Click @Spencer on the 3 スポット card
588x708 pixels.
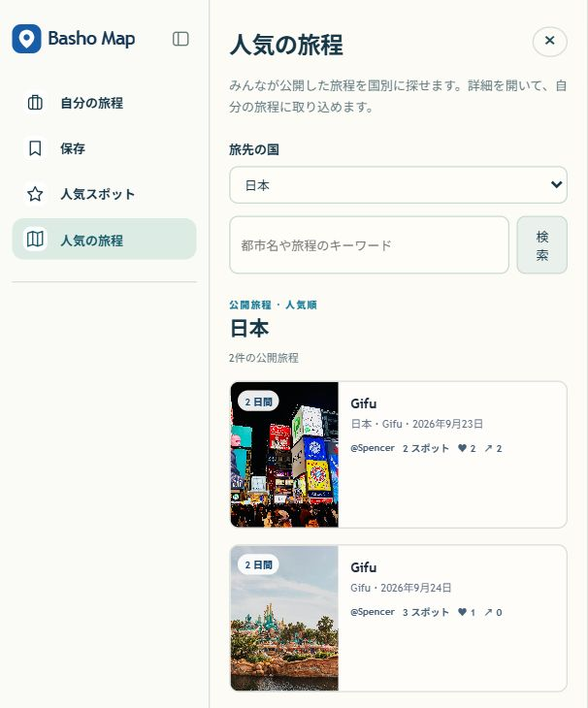click(x=373, y=612)
